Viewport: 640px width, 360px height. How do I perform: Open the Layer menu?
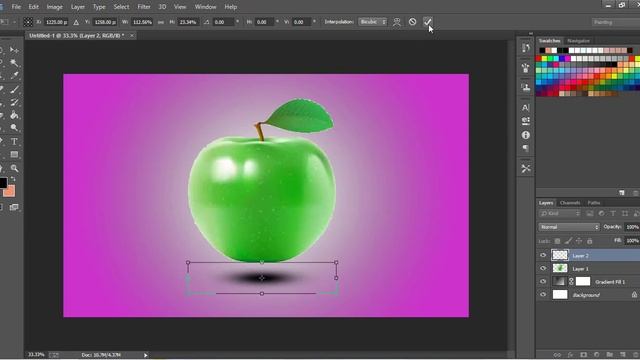coord(78,7)
